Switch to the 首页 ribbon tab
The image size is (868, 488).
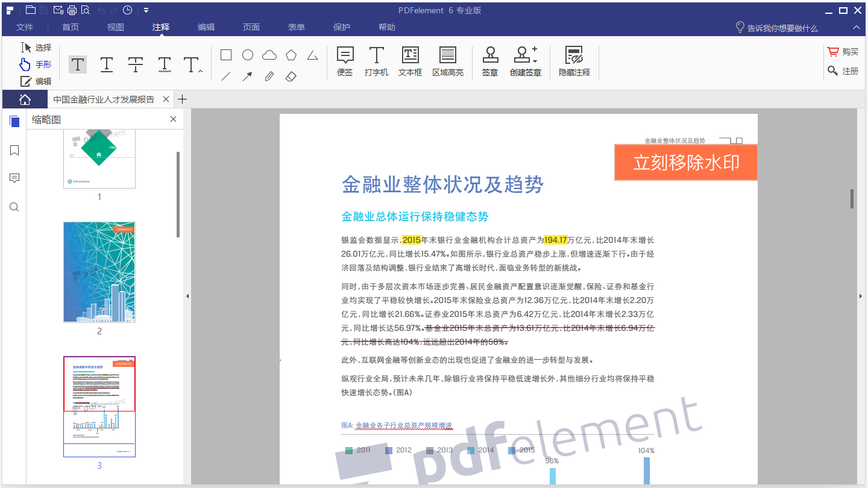71,27
